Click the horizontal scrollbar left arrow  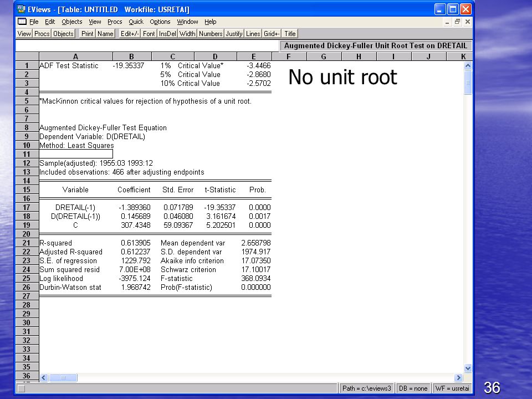[x=44, y=377]
